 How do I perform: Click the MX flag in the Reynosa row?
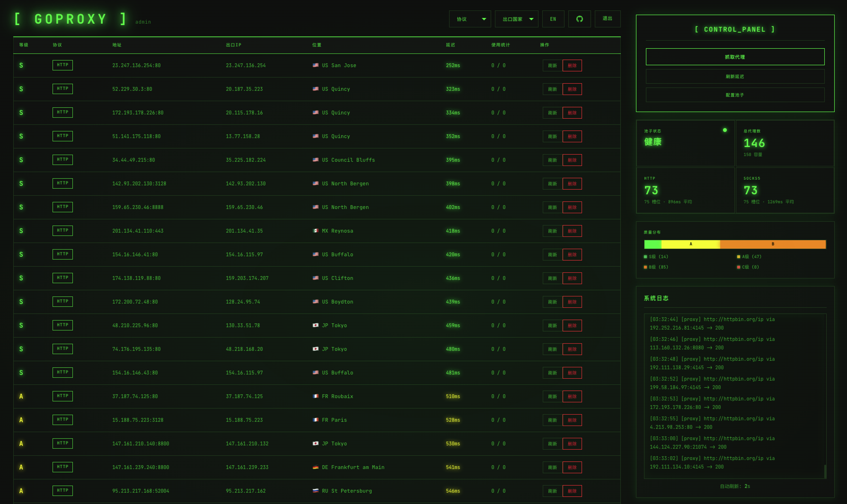315,230
